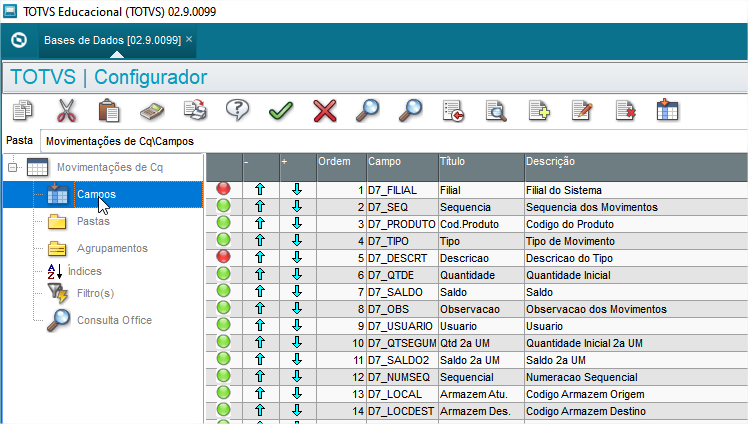Image resolution: width=748 pixels, height=424 pixels.
Task: Click the add new document icon
Action: coord(539,111)
